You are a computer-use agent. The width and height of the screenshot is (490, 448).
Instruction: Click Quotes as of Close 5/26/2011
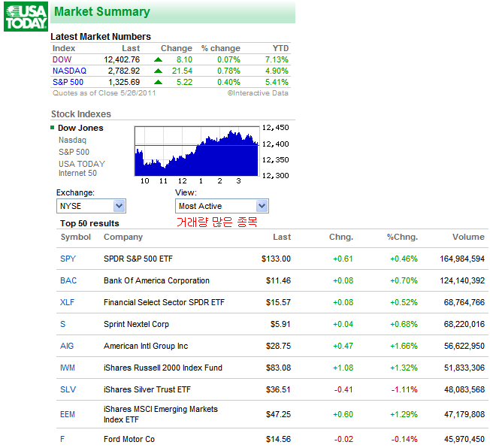pyautogui.click(x=104, y=93)
